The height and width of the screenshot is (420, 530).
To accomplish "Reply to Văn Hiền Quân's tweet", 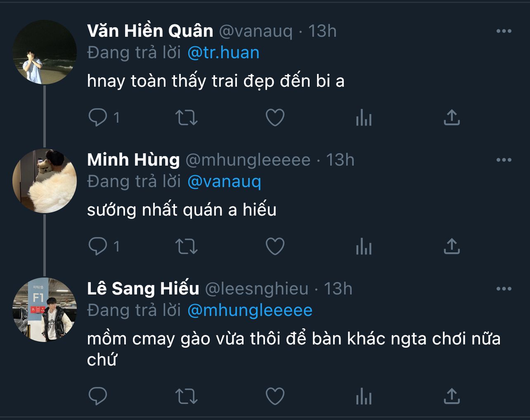I will tap(98, 118).
